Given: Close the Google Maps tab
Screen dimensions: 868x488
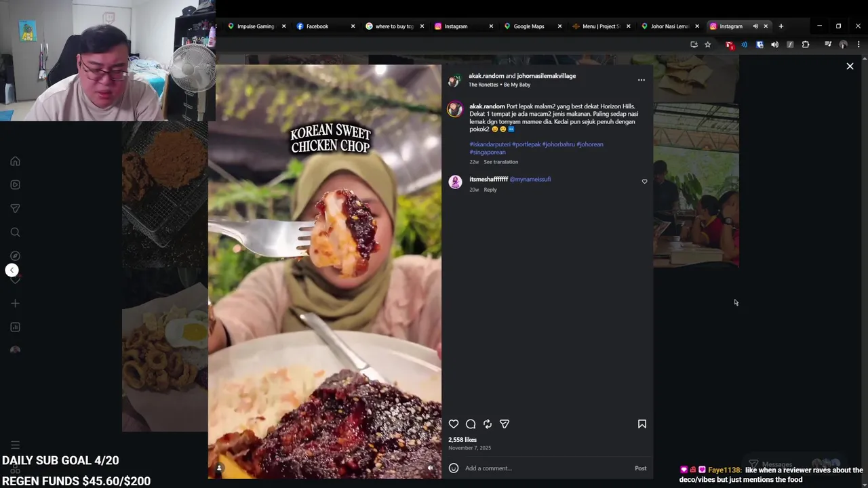Looking at the screenshot, I should coord(559,26).
